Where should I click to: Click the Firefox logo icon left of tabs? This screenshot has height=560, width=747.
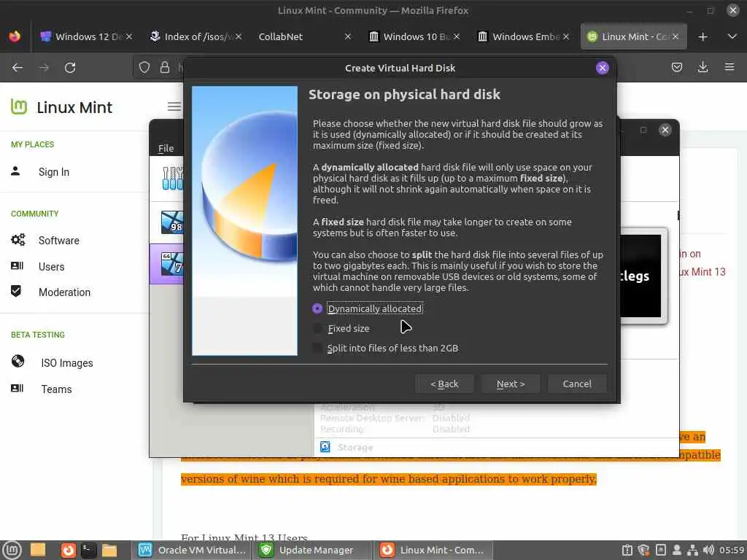click(x=15, y=36)
